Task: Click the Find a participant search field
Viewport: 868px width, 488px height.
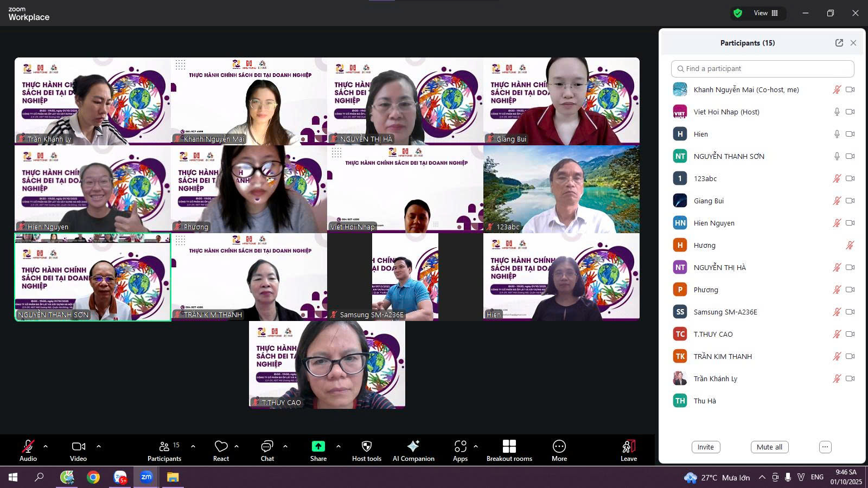Action: pos(762,69)
